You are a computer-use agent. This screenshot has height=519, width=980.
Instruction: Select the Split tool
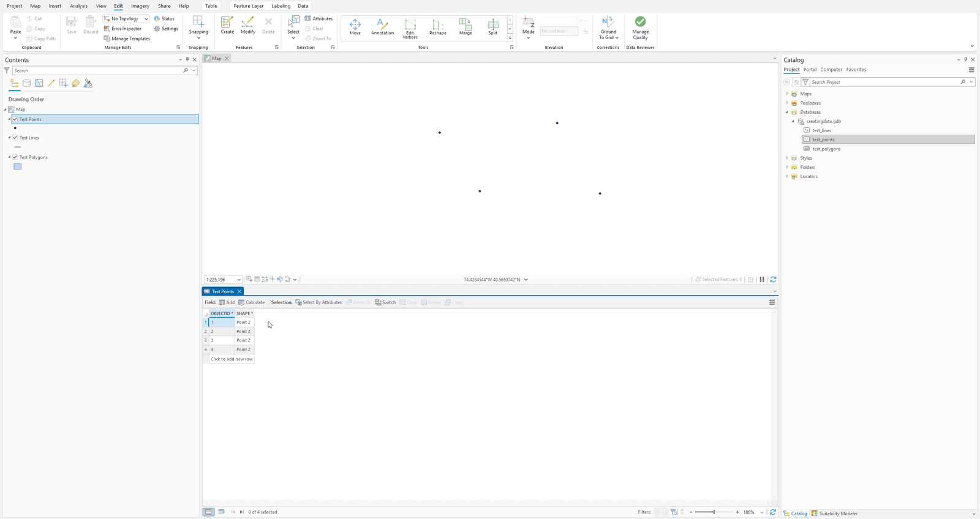[x=492, y=27]
